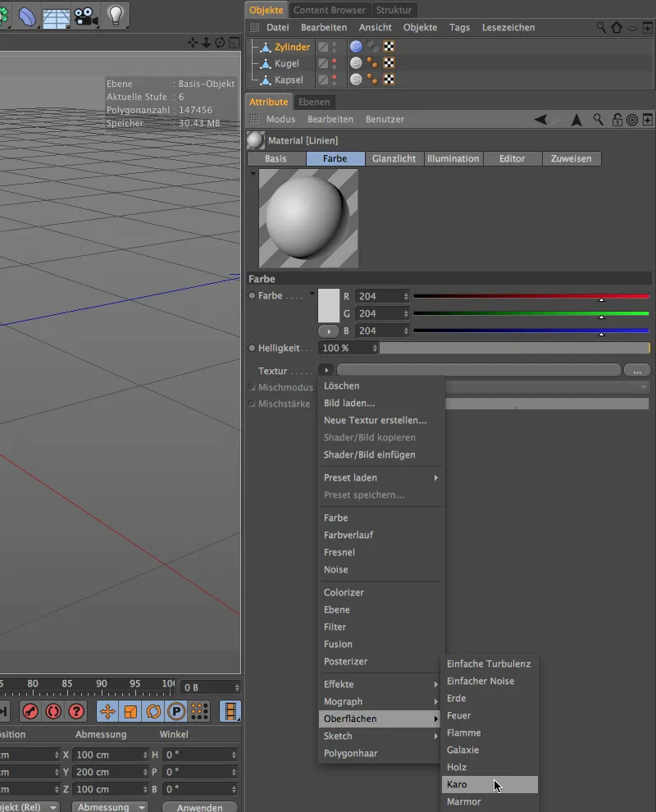Click the viewport rotate camera icon

[220, 43]
